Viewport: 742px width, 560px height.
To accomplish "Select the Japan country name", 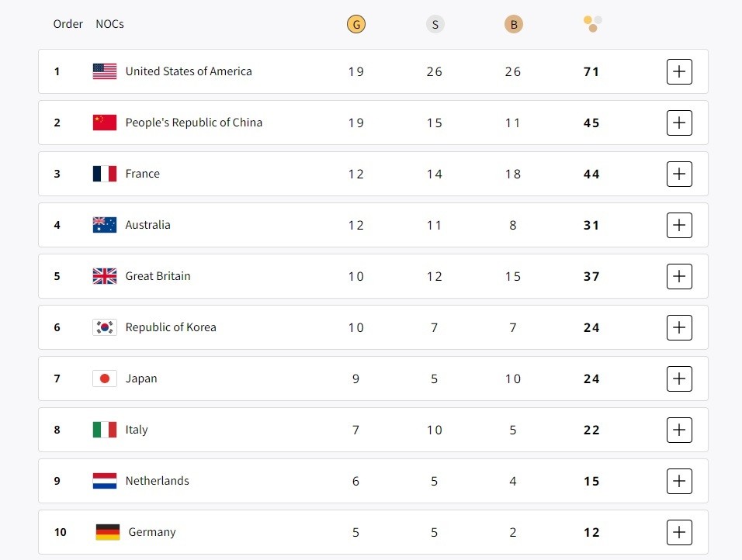I will pos(142,379).
